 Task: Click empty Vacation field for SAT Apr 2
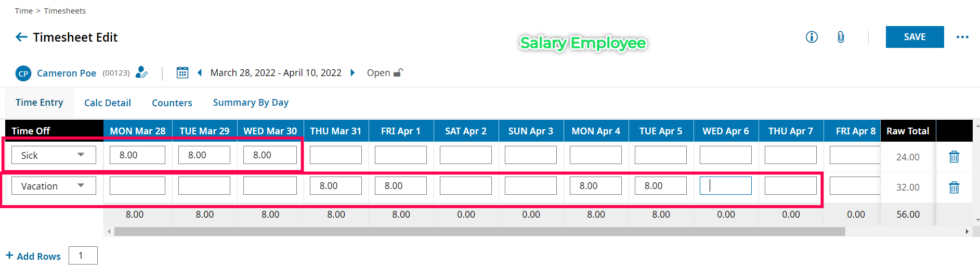(x=466, y=186)
